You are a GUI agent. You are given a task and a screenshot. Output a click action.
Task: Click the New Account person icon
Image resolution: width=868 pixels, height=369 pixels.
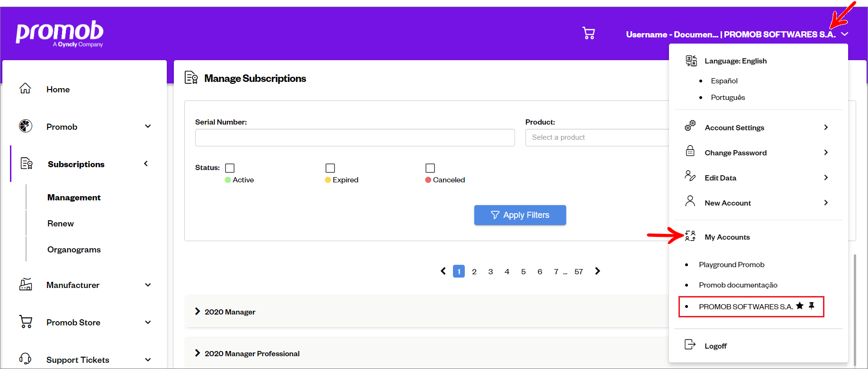[690, 201]
